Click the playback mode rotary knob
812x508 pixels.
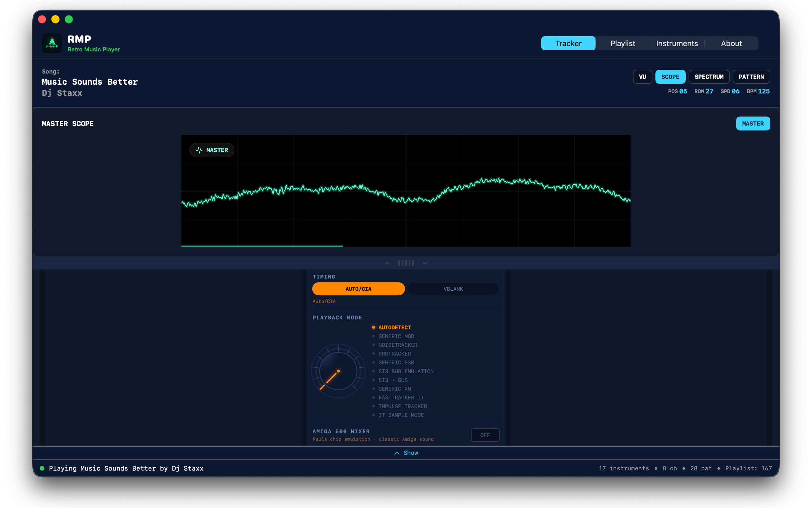point(338,371)
